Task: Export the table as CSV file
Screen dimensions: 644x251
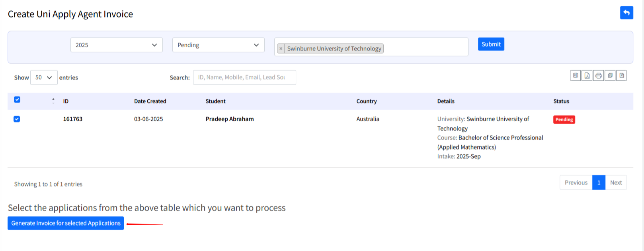Action: tap(621, 76)
